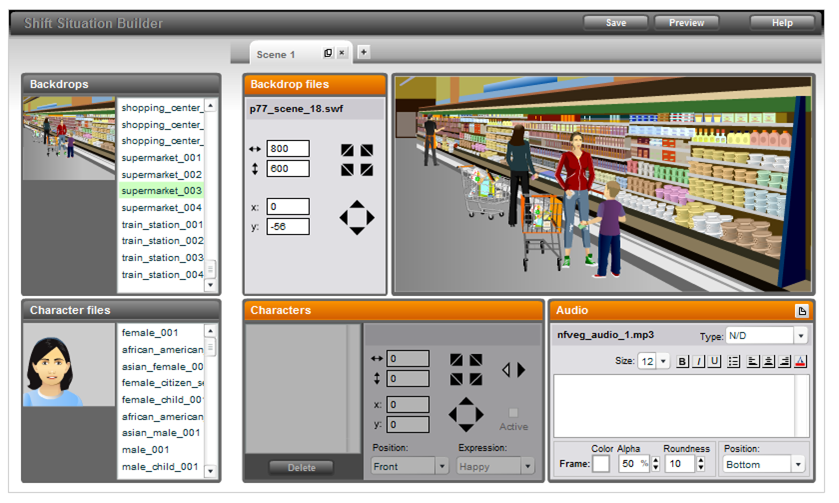Duplicate Scene 1 using the copy icon
The height and width of the screenshot is (503, 839).
[328, 53]
